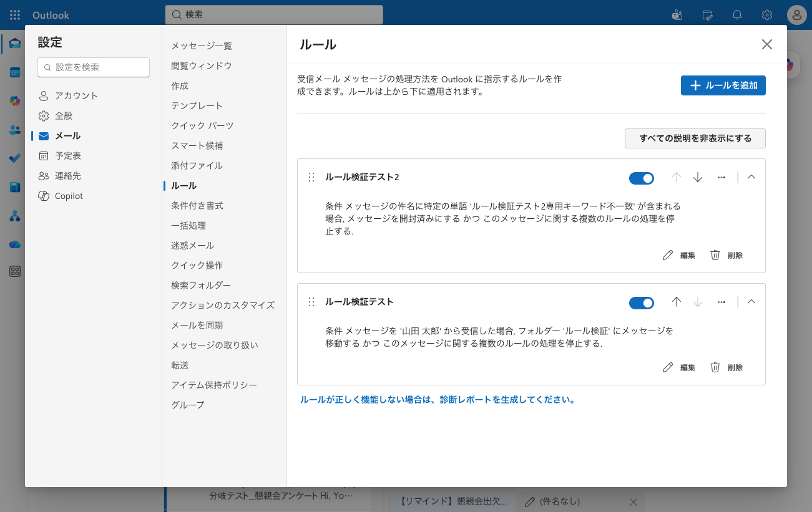Viewport: 812px width, 512px height.
Task: Open the To Do checkmark app
Action: (15, 158)
